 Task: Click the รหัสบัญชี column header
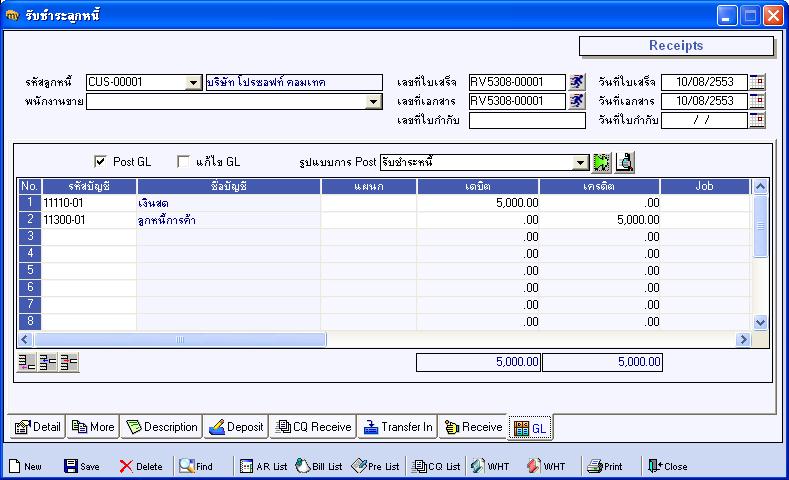point(90,186)
